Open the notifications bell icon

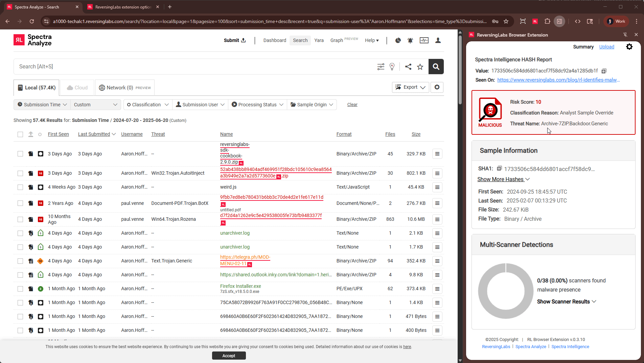(410, 40)
